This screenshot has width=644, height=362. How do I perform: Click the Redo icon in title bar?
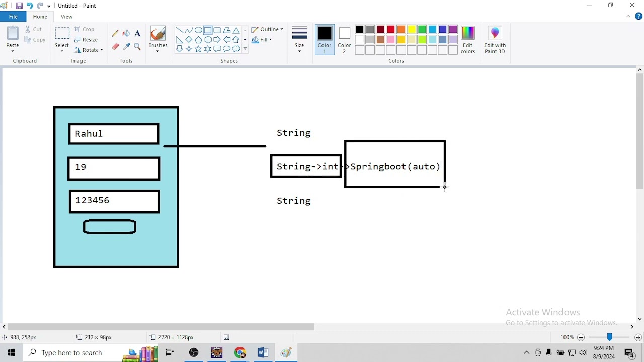click(x=40, y=6)
